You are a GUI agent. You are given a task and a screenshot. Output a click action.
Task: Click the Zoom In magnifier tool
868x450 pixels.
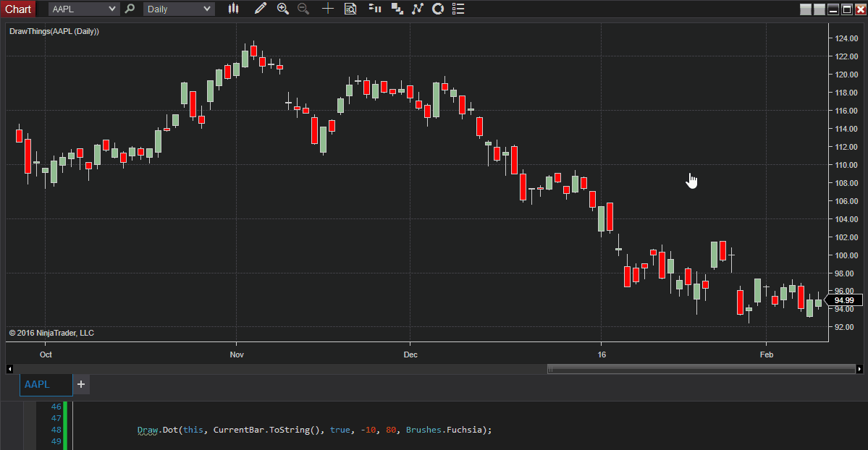(283, 8)
